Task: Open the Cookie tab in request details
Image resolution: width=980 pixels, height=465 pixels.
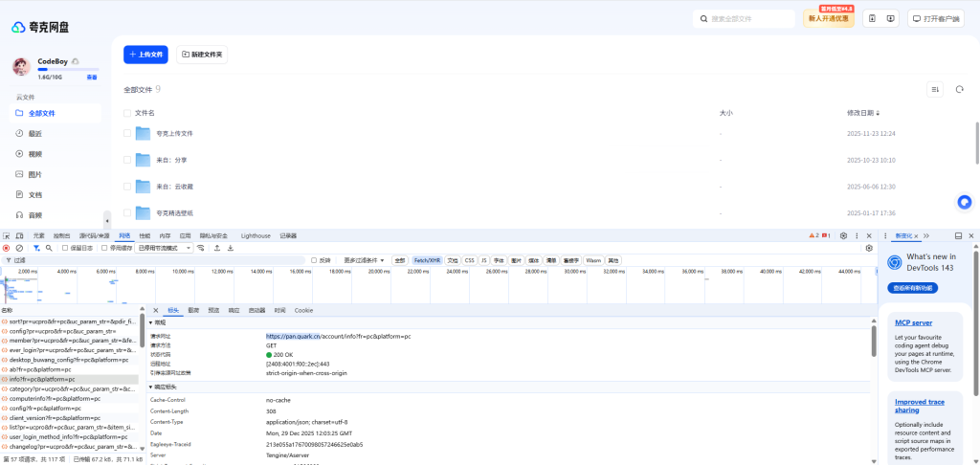Action: (303, 310)
